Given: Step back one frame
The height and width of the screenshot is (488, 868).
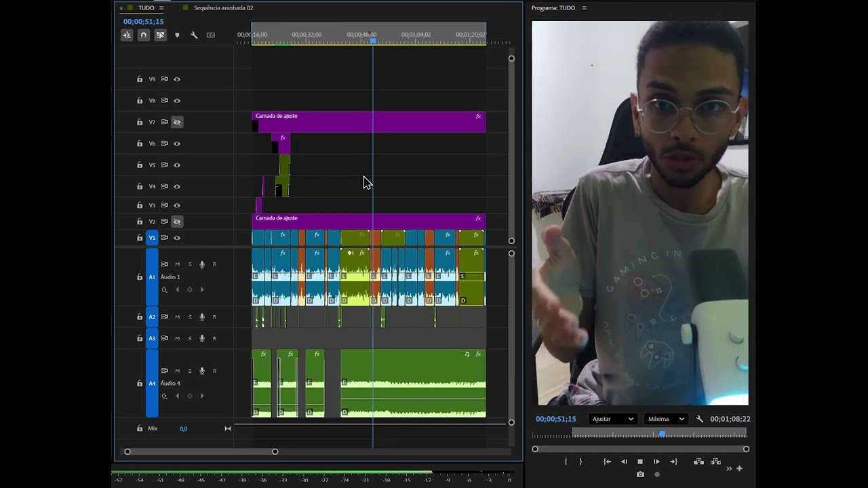Looking at the screenshot, I should click(624, 462).
